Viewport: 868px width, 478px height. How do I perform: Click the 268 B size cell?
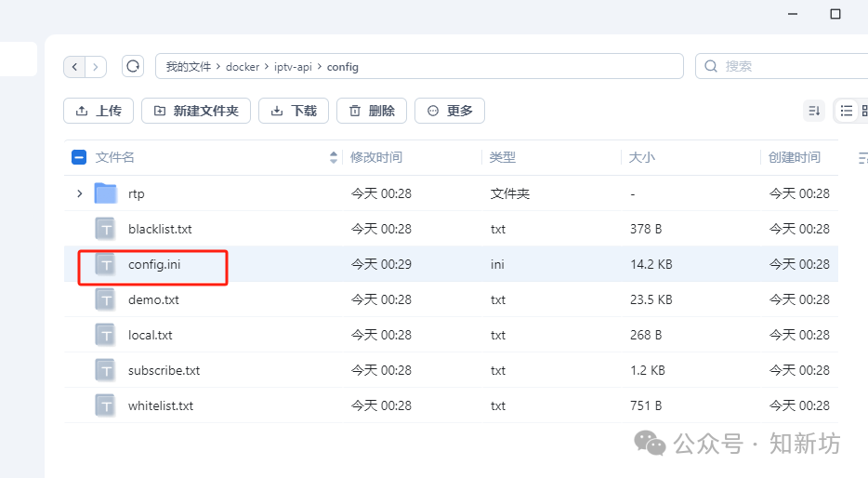646,335
